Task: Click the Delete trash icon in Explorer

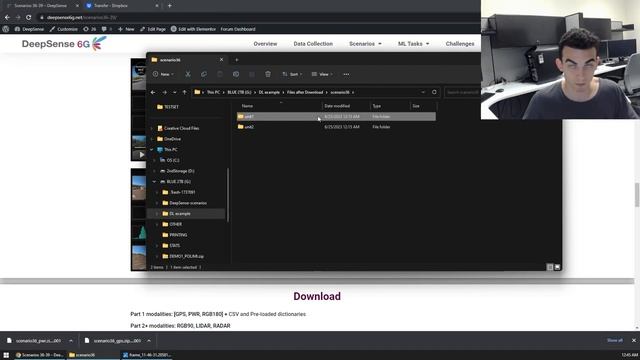Action: point(268,74)
